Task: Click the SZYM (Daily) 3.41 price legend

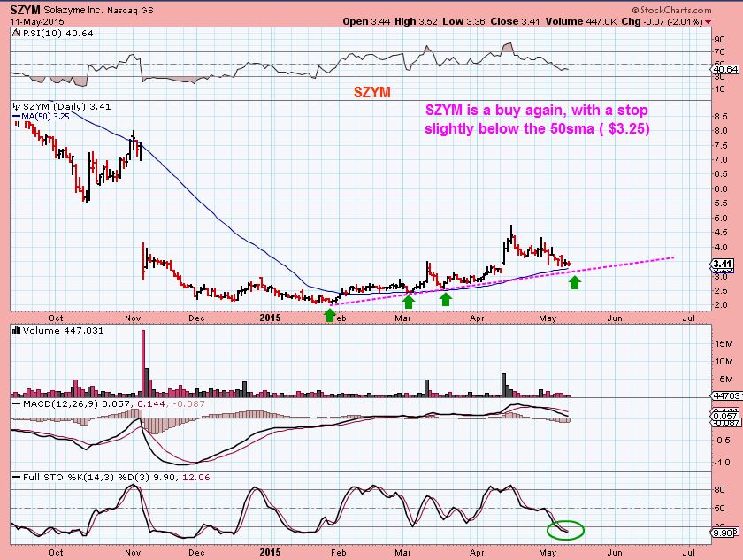Action: [67, 106]
